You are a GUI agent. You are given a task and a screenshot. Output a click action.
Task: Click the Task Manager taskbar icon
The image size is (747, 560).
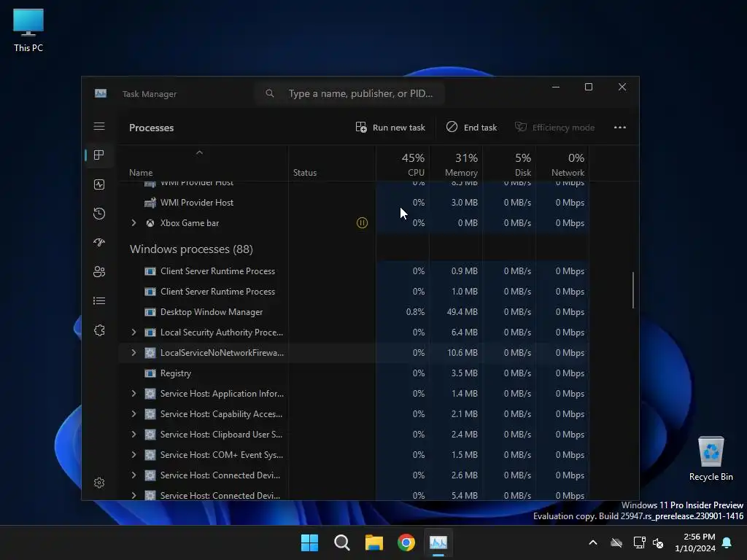pos(438,542)
